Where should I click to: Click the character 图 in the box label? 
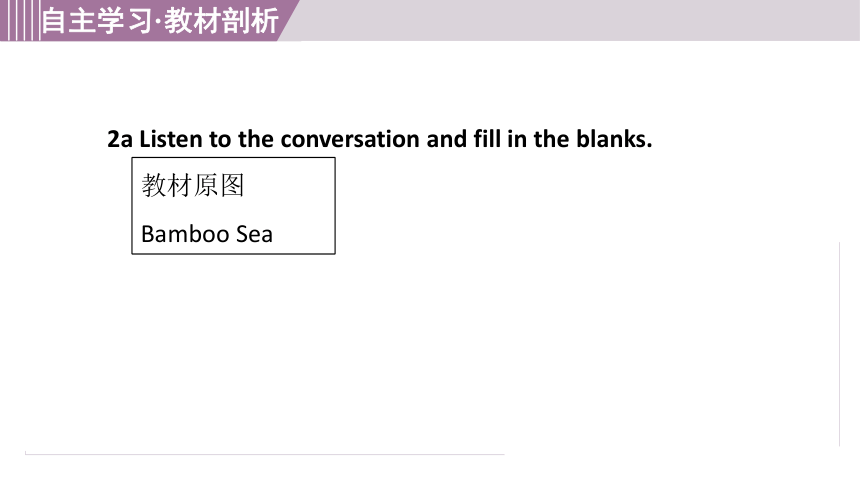[232, 185]
